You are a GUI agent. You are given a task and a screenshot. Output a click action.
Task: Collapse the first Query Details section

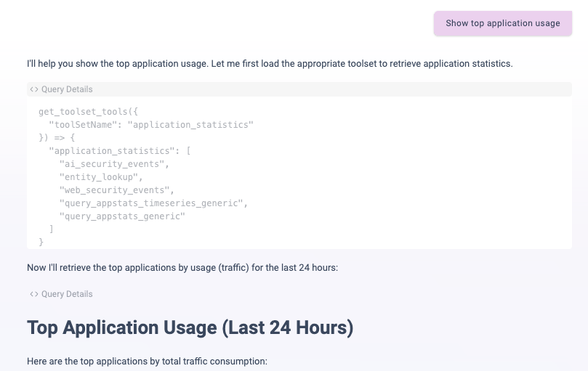299,89
